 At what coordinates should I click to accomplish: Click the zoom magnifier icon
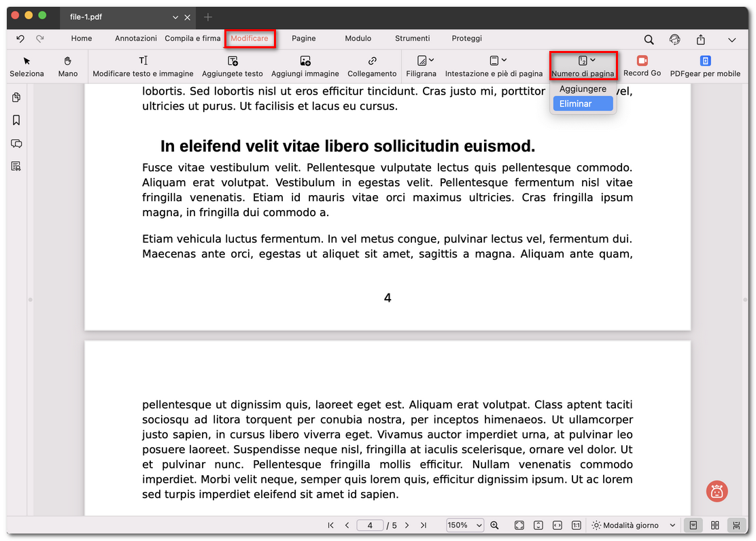(495, 525)
